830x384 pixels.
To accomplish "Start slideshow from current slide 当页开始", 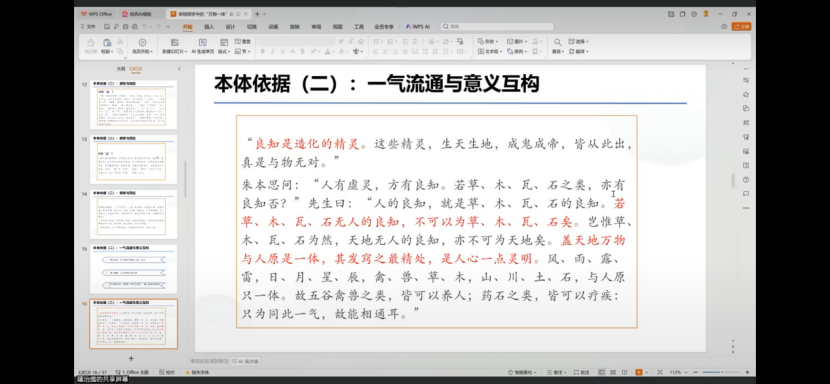I will point(142,46).
